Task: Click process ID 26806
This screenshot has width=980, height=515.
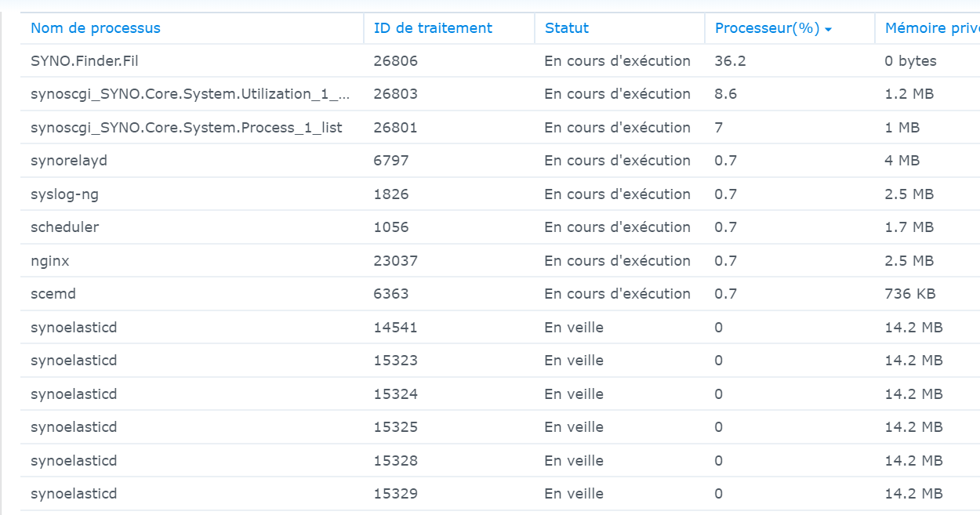Action: coord(396,61)
